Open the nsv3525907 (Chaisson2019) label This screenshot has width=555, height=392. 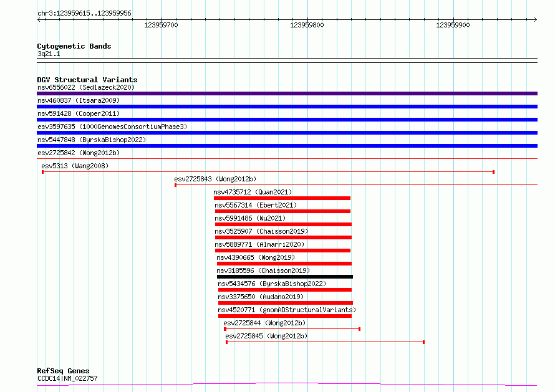point(261,231)
